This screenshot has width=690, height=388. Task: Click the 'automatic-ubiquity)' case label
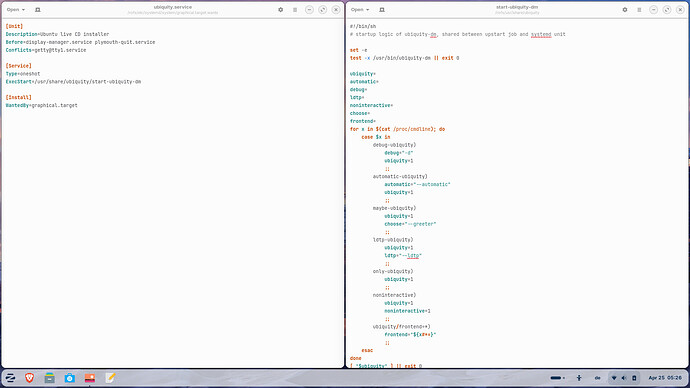400,177
